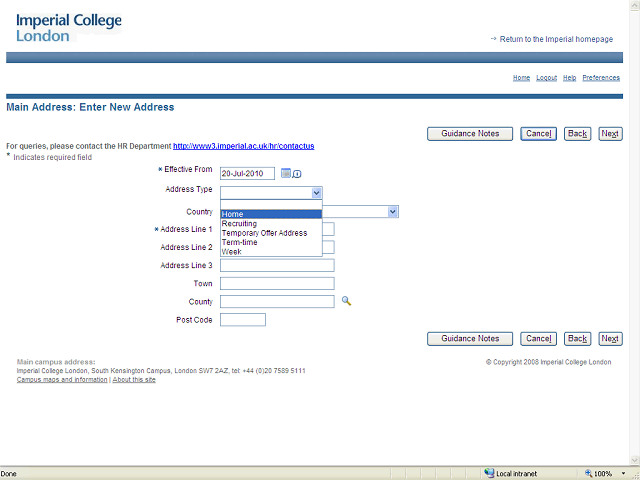Open the HR contact us URL link

(243, 146)
